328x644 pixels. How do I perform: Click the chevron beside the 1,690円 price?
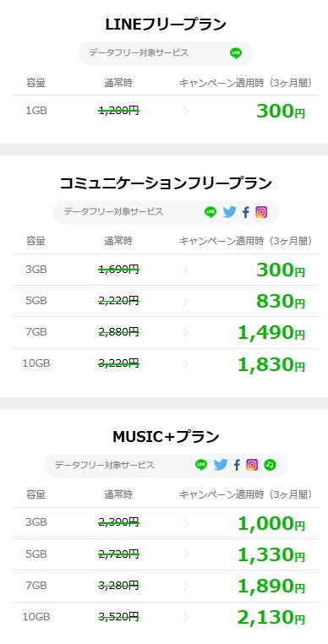(x=186, y=270)
